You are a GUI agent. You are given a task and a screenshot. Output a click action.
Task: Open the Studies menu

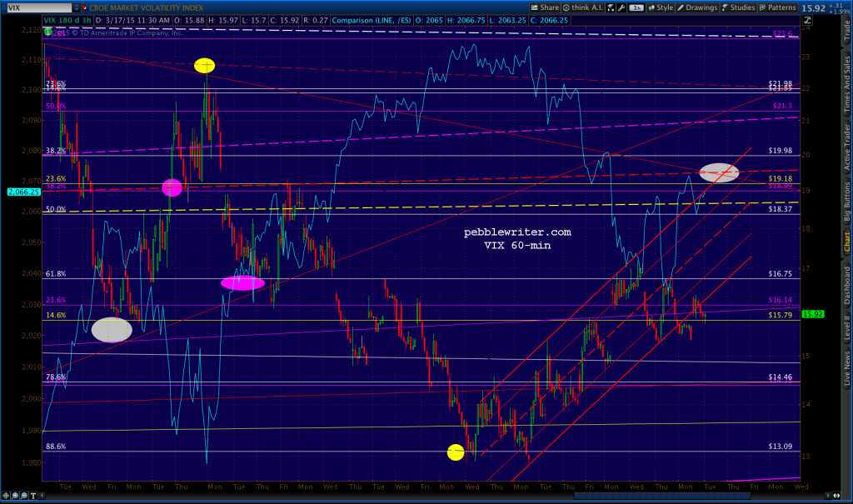[x=738, y=7]
